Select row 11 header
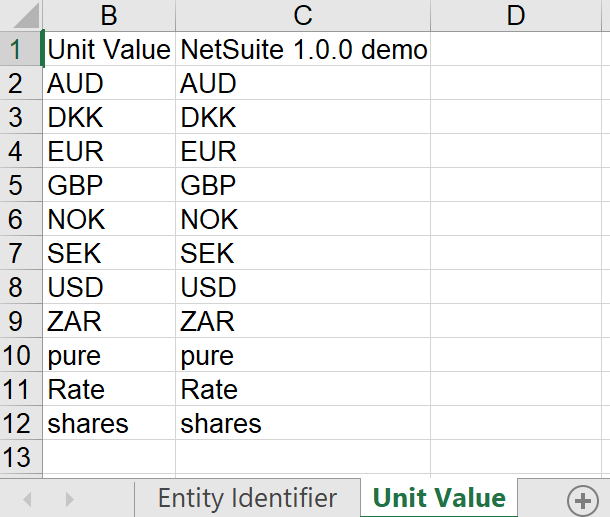Viewport: 610px width, 517px height. [x=21, y=389]
